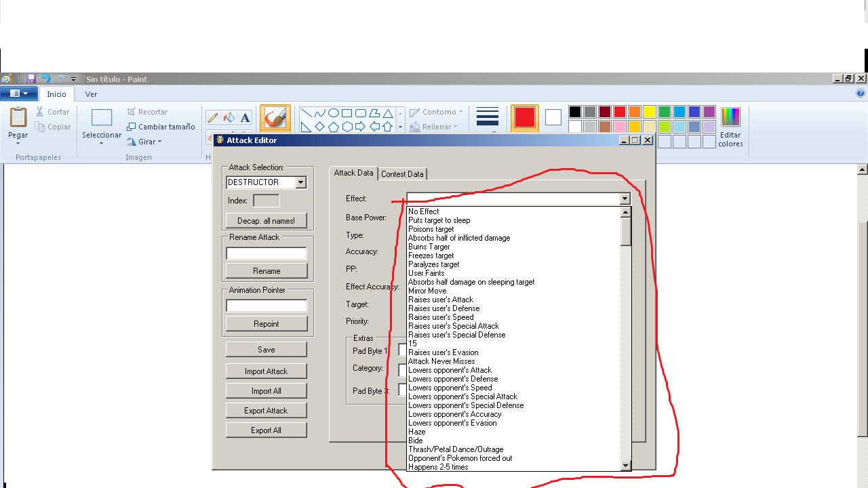Image resolution: width=868 pixels, height=488 pixels.
Task: Open the line thickness size selector
Action: [x=488, y=117]
